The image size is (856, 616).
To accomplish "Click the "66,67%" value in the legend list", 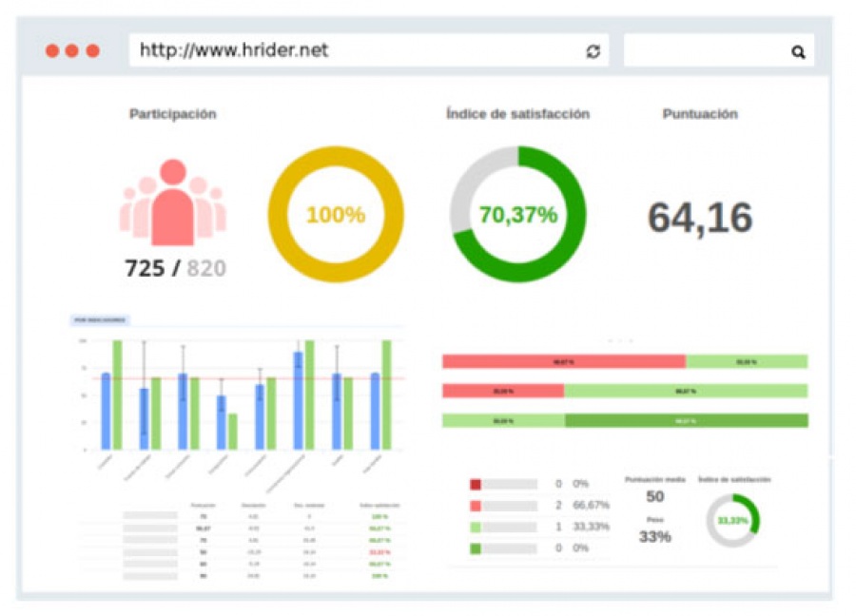I will tap(591, 505).
